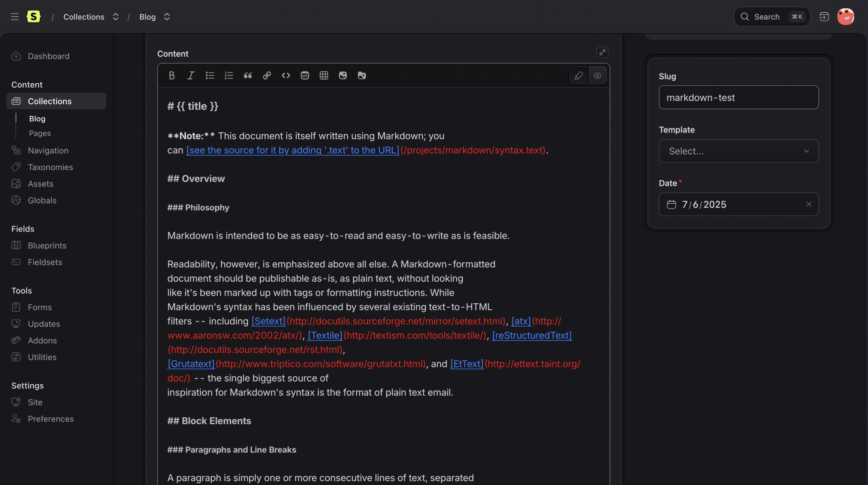Toggle the sidebar with the hamburger icon
Image resolution: width=868 pixels, height=485 pixels.
coord(14,17)
